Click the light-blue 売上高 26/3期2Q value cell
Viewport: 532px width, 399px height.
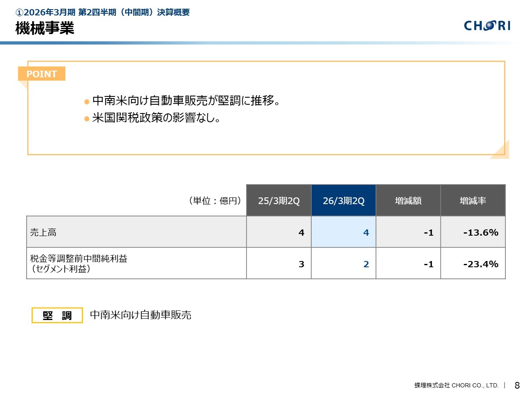click(x=344, y=232)
